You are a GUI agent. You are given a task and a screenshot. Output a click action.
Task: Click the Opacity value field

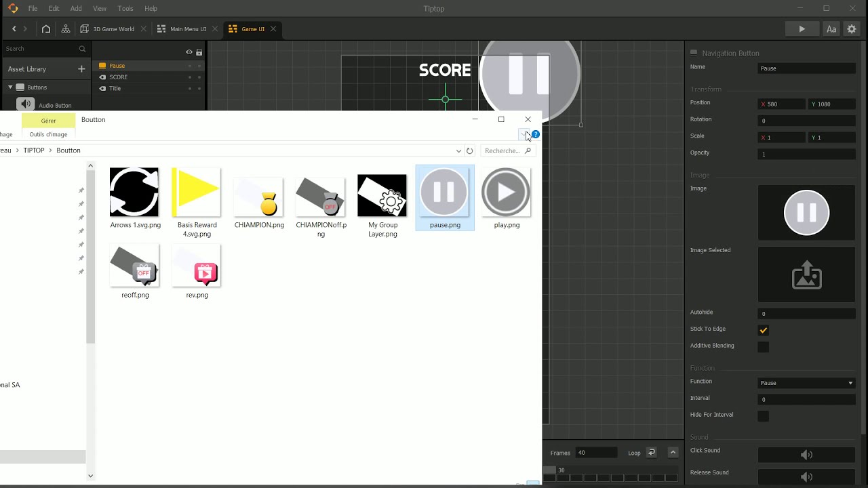coord(806,154)
